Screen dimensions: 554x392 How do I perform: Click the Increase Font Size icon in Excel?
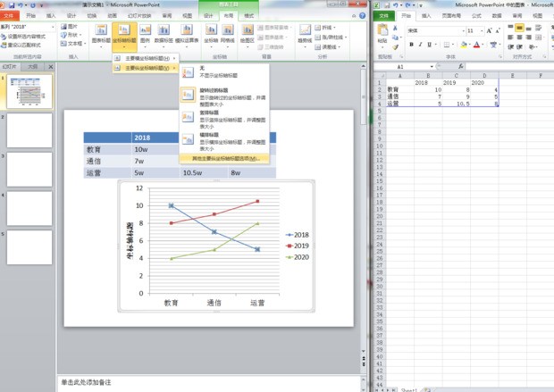pyautogui.click(x=489, y=31)
